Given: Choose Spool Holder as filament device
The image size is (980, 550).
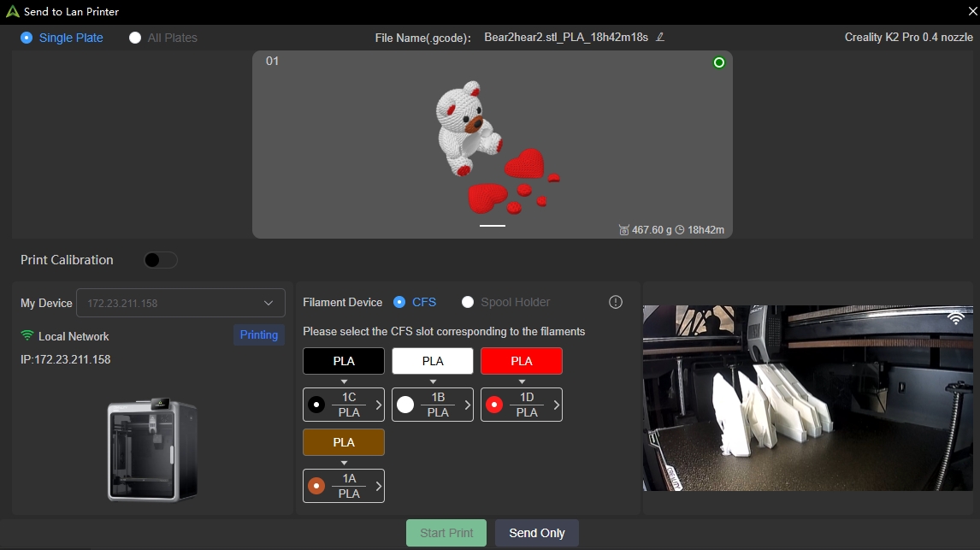Looking at the screenshot, I should [468, 302].
